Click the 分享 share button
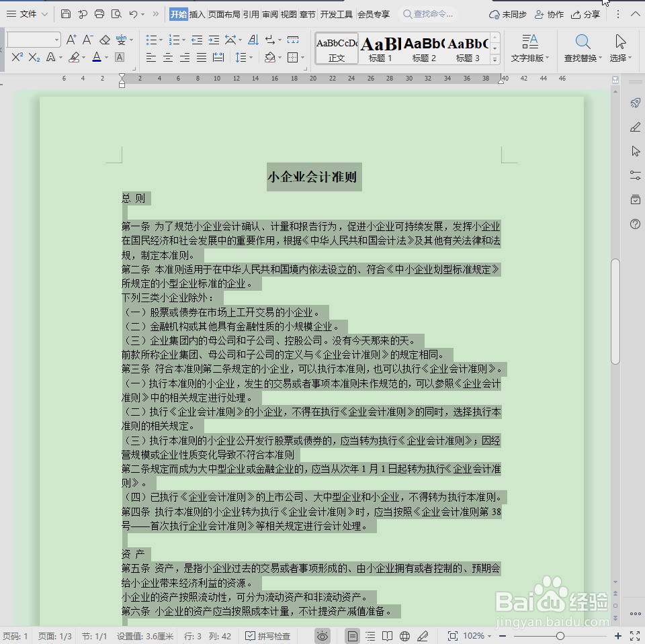Viewport: 645px width, 644px height. click(x=585, y=14)
